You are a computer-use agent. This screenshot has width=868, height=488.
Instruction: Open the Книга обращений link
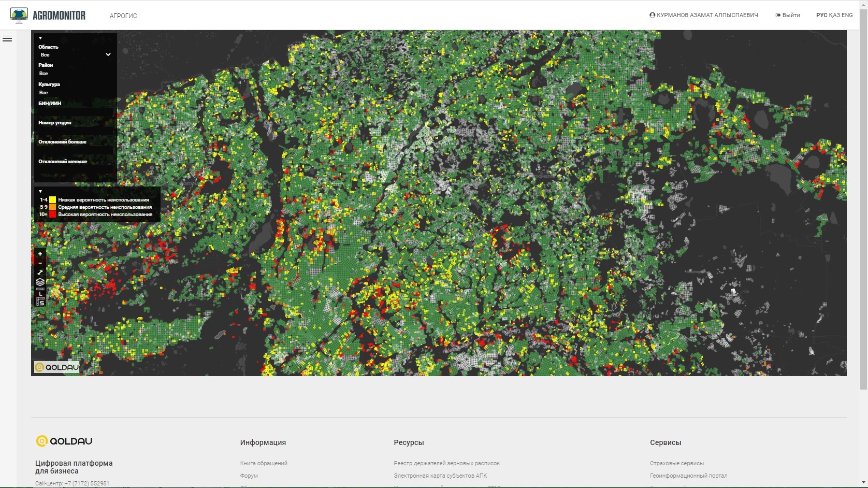264,463
